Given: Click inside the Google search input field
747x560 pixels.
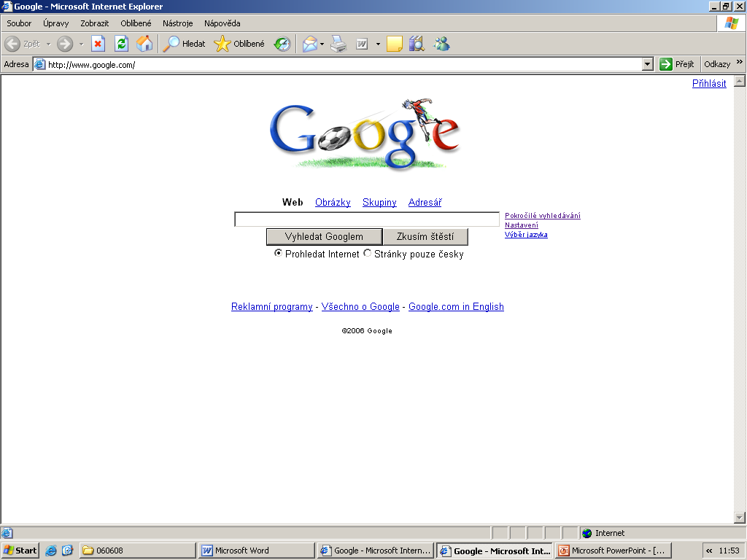Looking at the screenshot, I should pos(367,219).
